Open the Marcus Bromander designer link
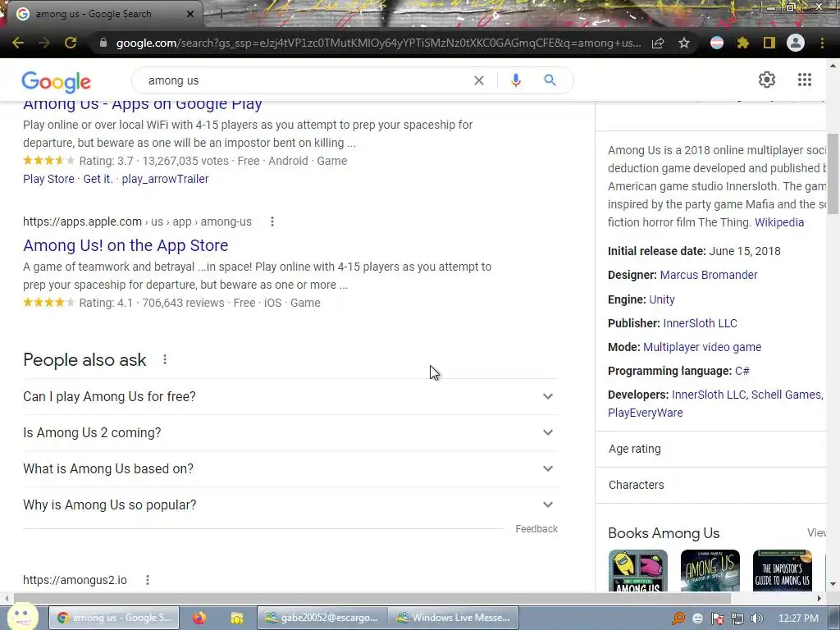Screen dimensions: 840x630 tap(708, 275)
